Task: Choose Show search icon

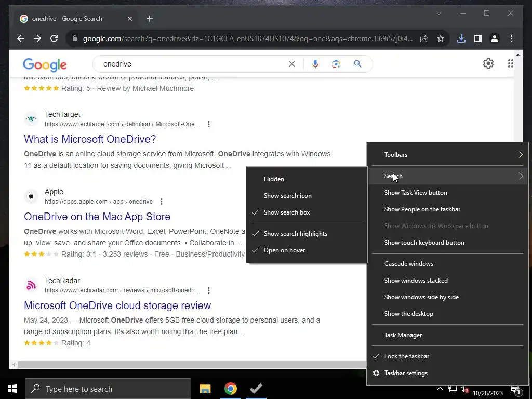Action: pyautogui.click(x=307, y=196)
